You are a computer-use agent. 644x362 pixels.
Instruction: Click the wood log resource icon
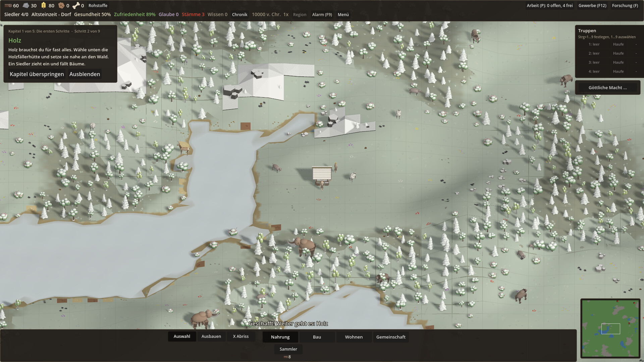pos(8,5)
